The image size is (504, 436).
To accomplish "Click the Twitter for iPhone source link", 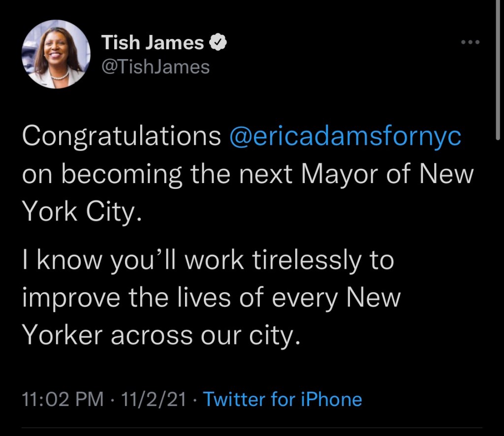I will pyautogui.click(x=282, y=400).
